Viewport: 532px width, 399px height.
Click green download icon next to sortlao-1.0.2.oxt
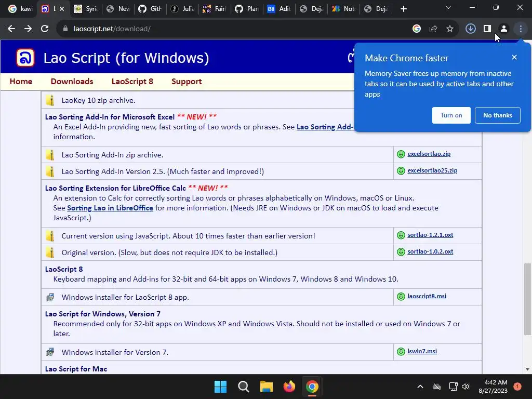[x=401, y=252]
